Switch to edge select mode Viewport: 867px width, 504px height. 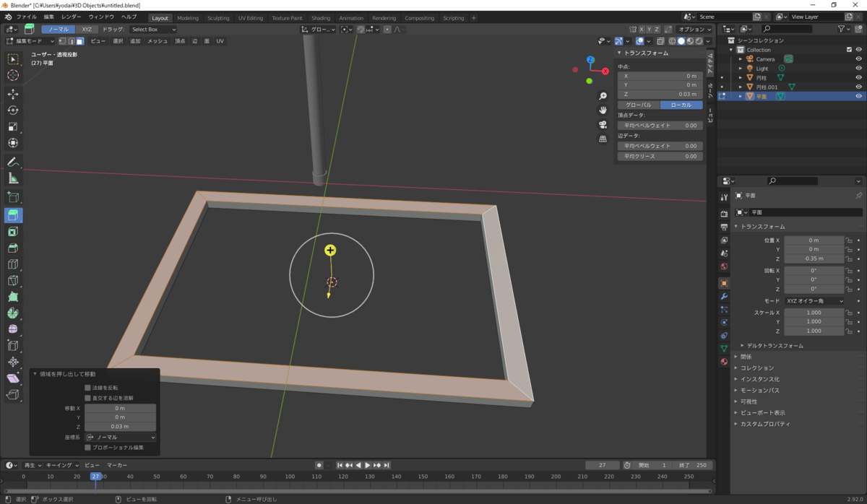coord(71,41)
